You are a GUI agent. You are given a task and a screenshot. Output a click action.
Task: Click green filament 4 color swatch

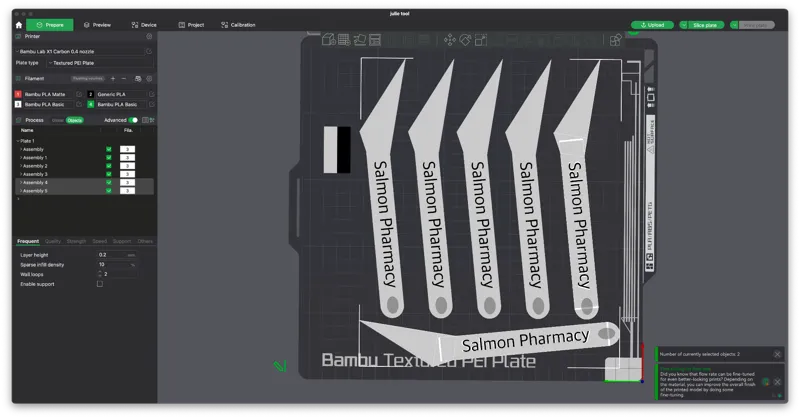tap(90, 104)
